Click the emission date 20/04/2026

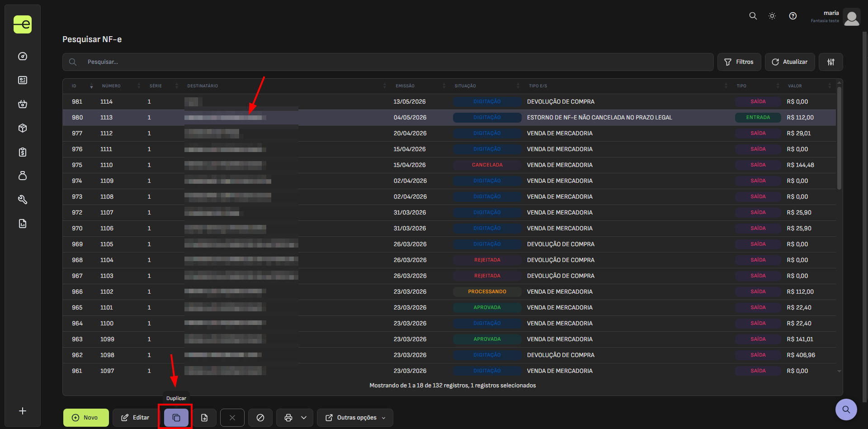point(410,133)
